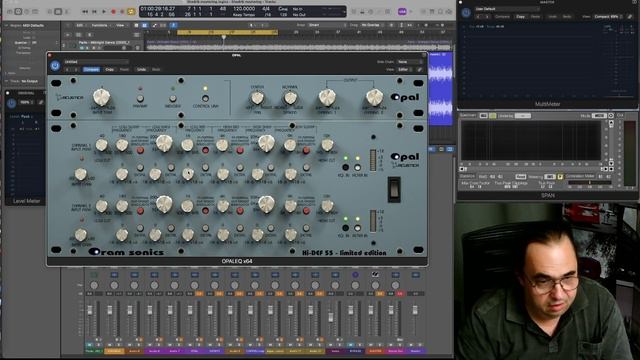
Task: Open the Drag dropdown set to No Overlap
Action: pos(372,25)
